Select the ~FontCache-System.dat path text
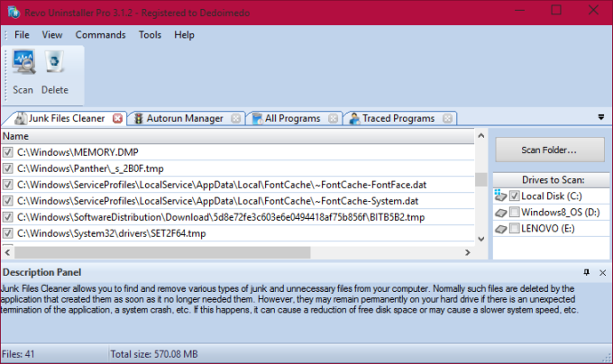 pos(218,201)
